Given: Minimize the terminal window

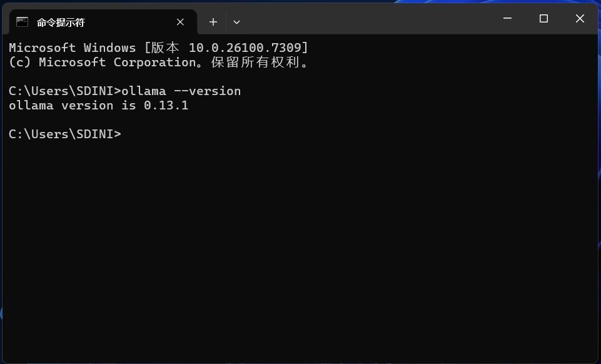Looking at the screenshot, I should pos(507,18).
